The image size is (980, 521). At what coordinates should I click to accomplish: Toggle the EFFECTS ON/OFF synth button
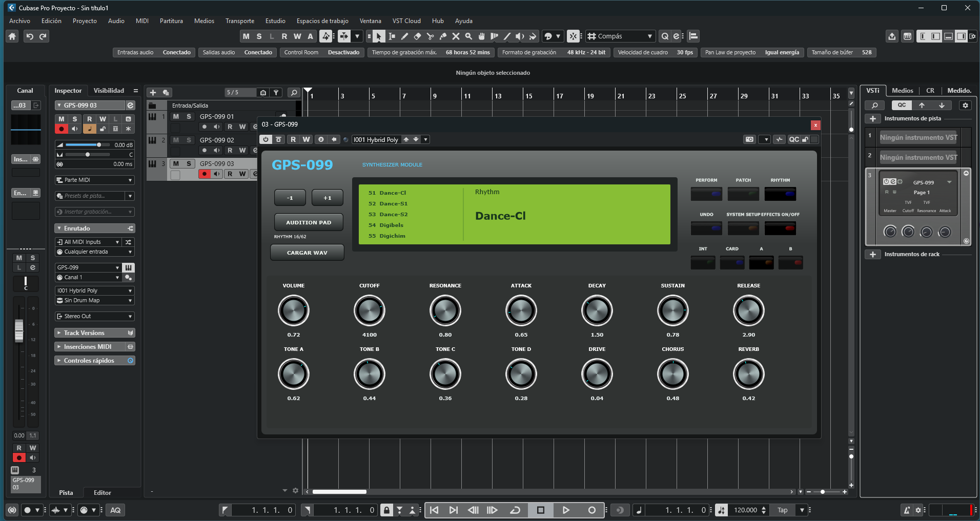[780, 228]
